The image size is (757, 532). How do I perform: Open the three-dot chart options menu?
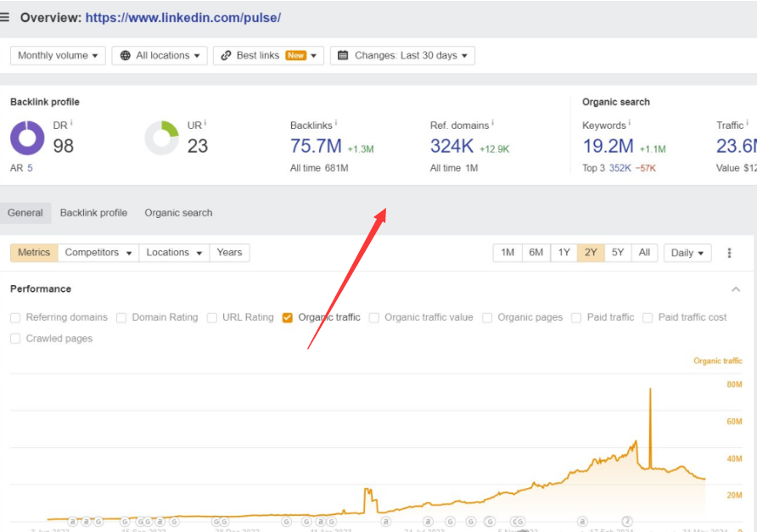tap(729, 253)
